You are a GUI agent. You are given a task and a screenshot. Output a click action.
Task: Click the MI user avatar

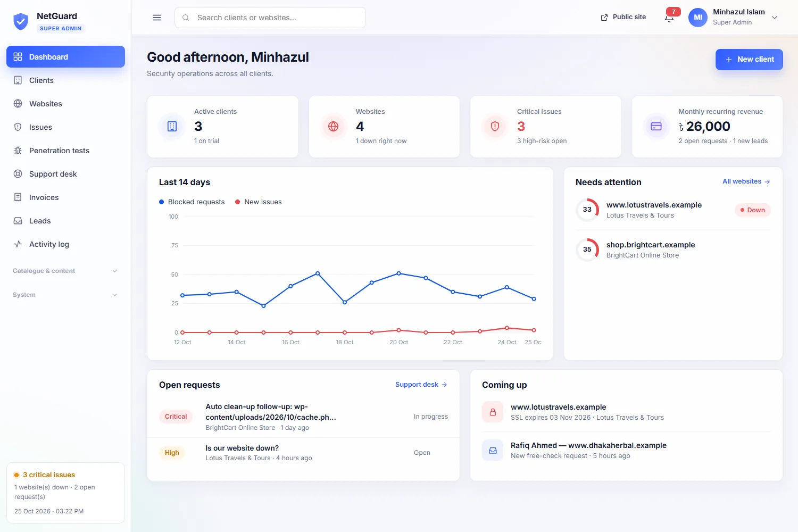(698, 18)
